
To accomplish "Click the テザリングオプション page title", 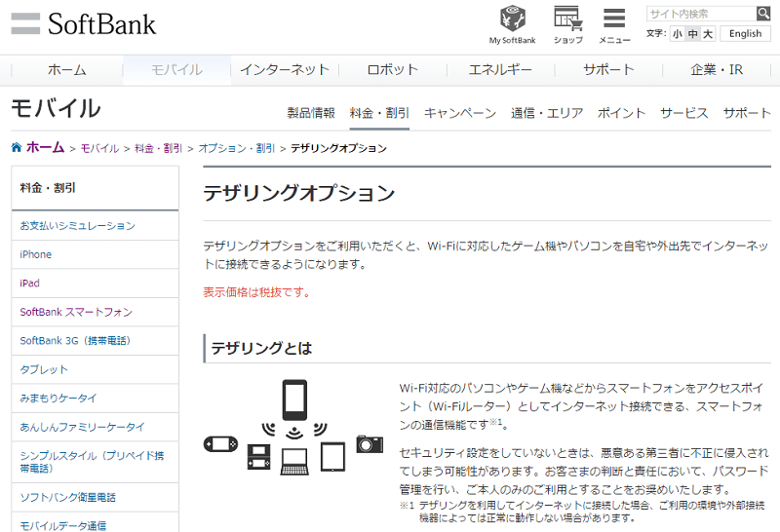I will (x=299, y=193).
